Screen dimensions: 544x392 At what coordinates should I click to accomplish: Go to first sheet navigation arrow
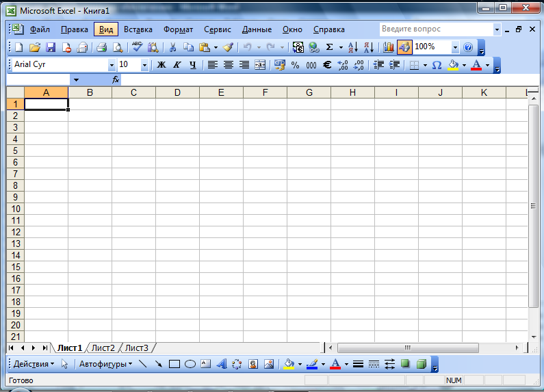click(11, 348)
